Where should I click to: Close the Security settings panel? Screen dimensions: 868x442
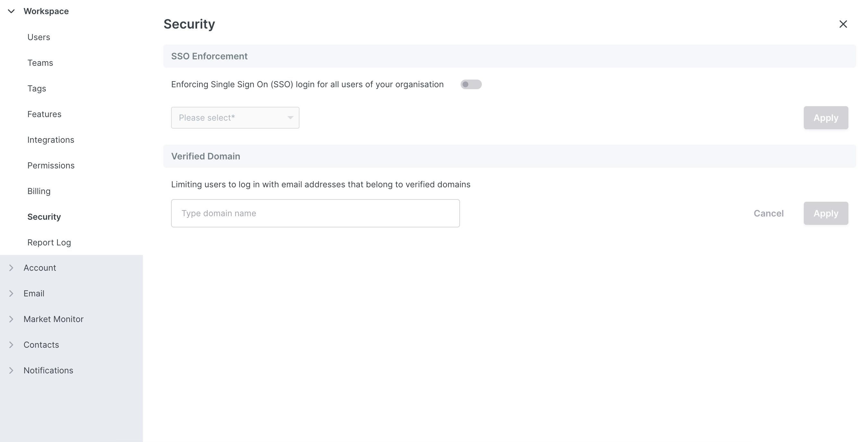(843, 24)
